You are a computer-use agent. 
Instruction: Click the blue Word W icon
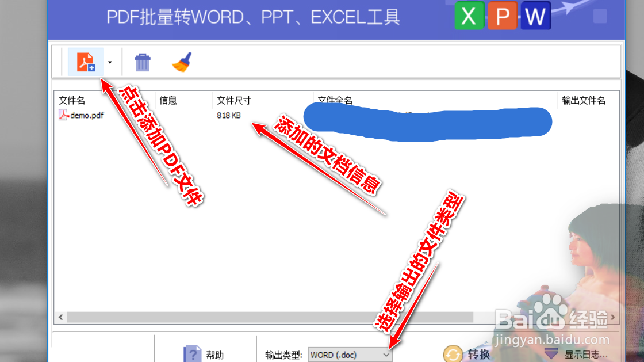click(x=535, y=16)
